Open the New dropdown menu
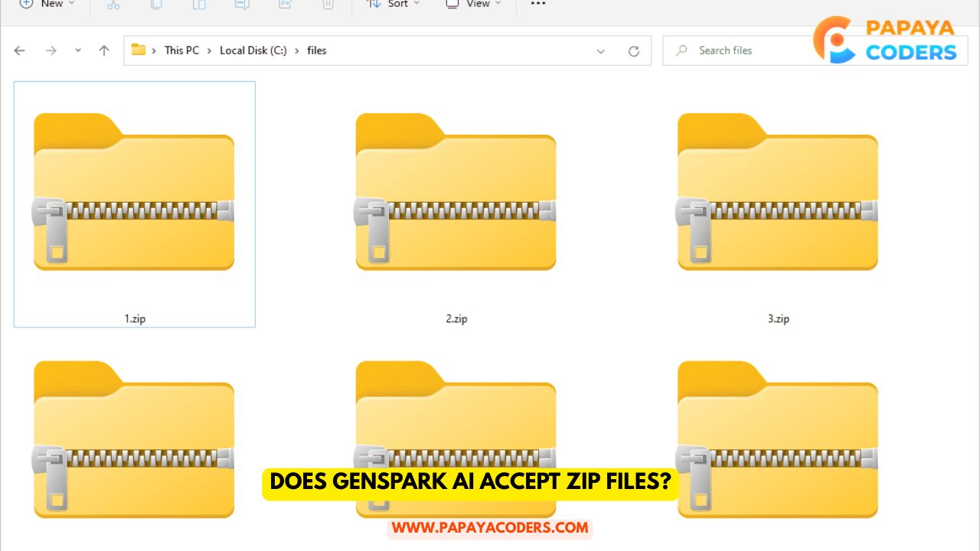The image size is (980, 551). pos(47,5)
